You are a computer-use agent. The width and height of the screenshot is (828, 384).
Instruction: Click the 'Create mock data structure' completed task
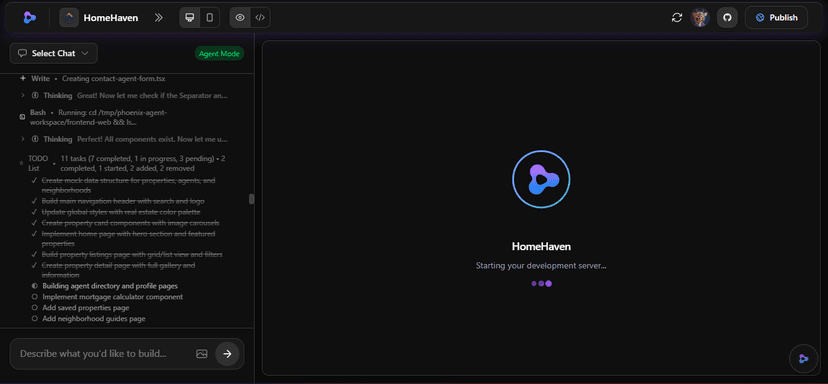click(128, 185)
